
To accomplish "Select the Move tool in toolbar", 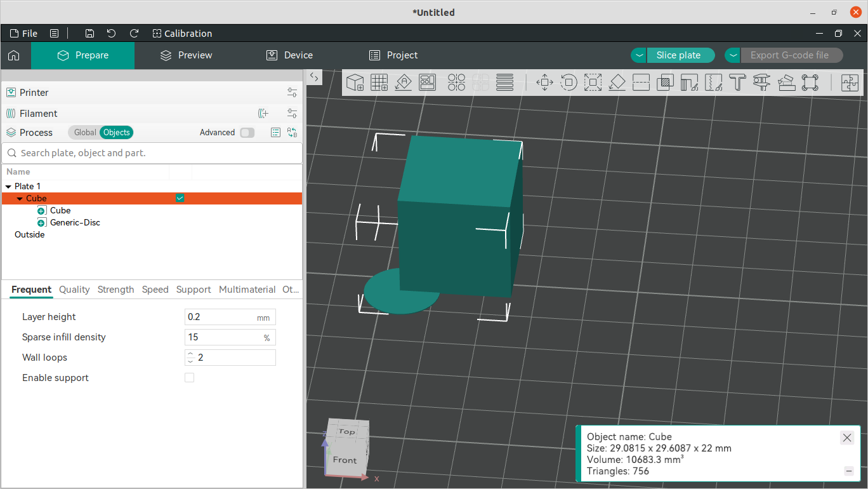I will click(x=544, y=83).
